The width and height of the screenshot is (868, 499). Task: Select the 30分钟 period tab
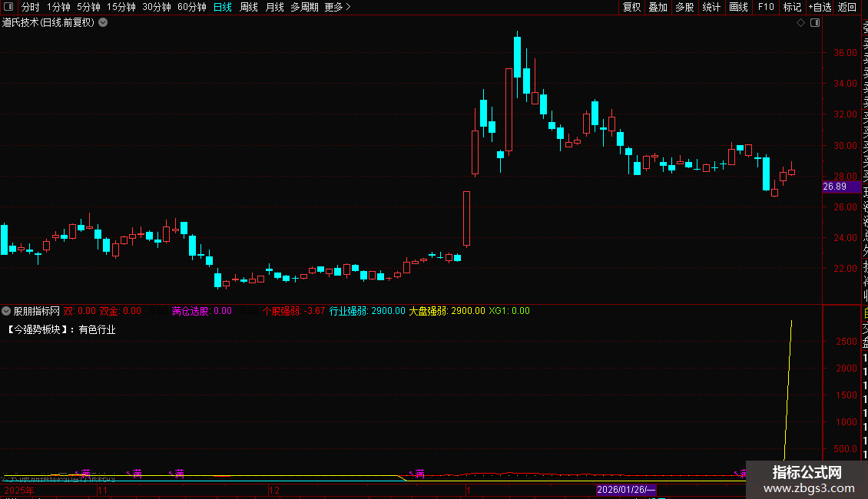click(x=156, y=7)
